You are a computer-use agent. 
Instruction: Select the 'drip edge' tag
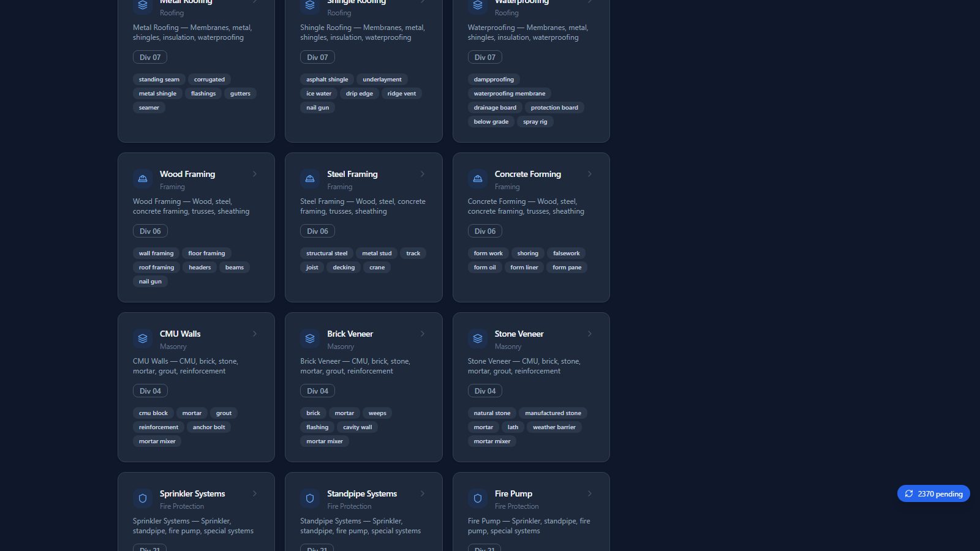point(360,93)
